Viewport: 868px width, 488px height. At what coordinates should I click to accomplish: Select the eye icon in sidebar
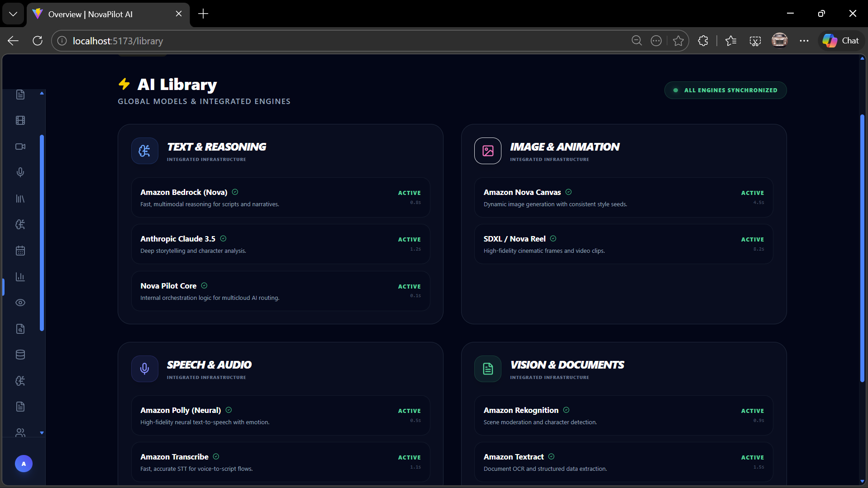[20, 303]
